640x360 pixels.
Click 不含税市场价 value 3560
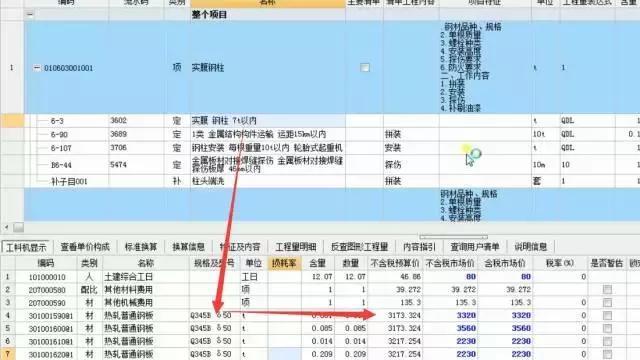coord(450,328)
